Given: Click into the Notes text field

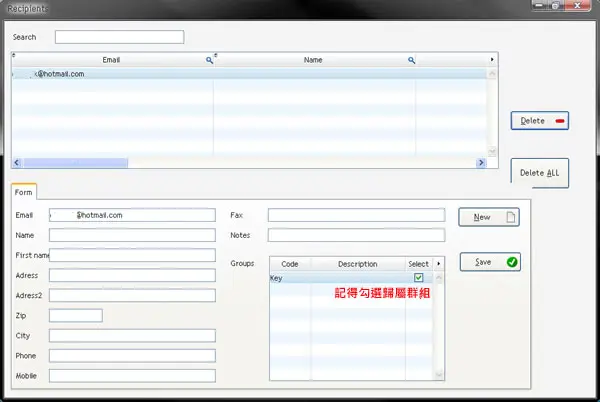Looking at the screenshot, I should coord(356,235).
